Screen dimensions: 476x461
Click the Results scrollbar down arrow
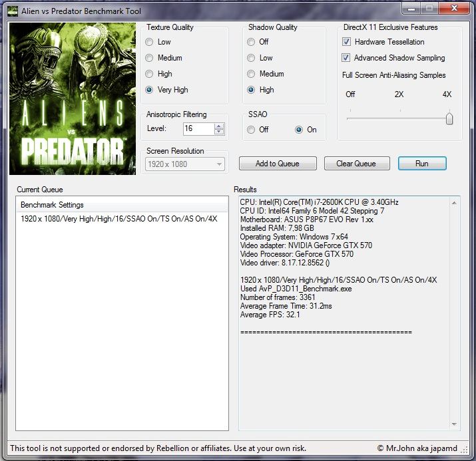click(x=454, y=424)
